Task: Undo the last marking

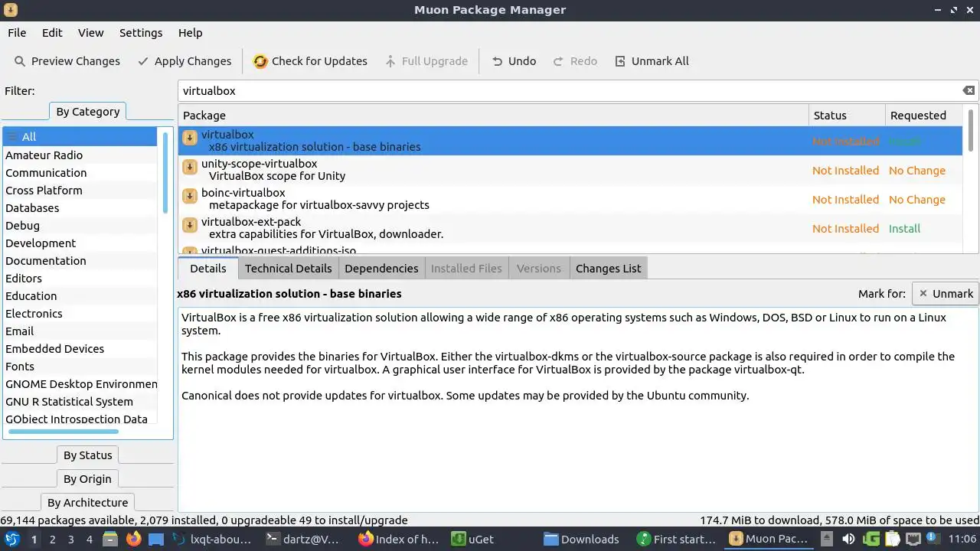Action: [x=514, y=61]
